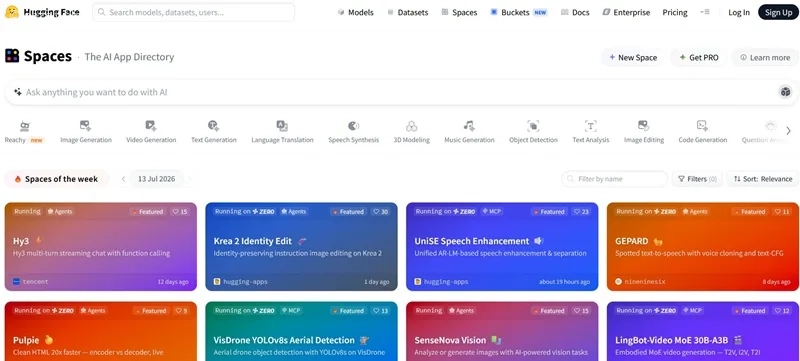
Task: Open the Datasets navigation item
Action: [x=408, y=12]
